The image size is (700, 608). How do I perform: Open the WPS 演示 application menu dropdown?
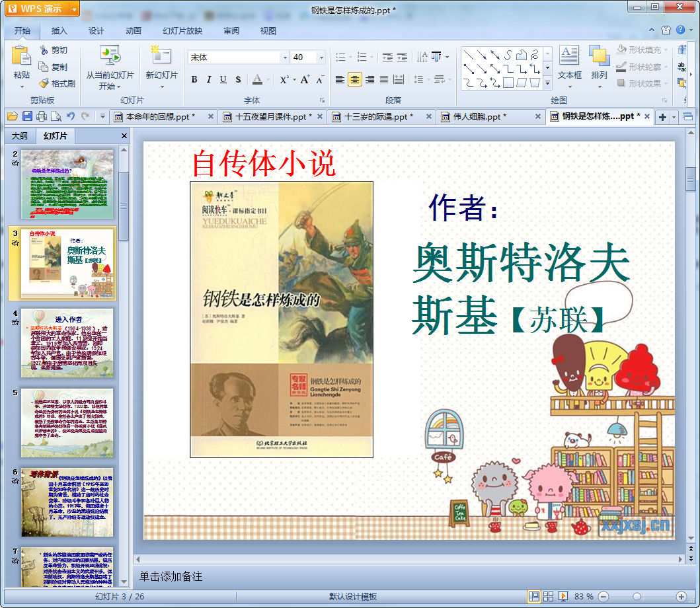(75, 9)
